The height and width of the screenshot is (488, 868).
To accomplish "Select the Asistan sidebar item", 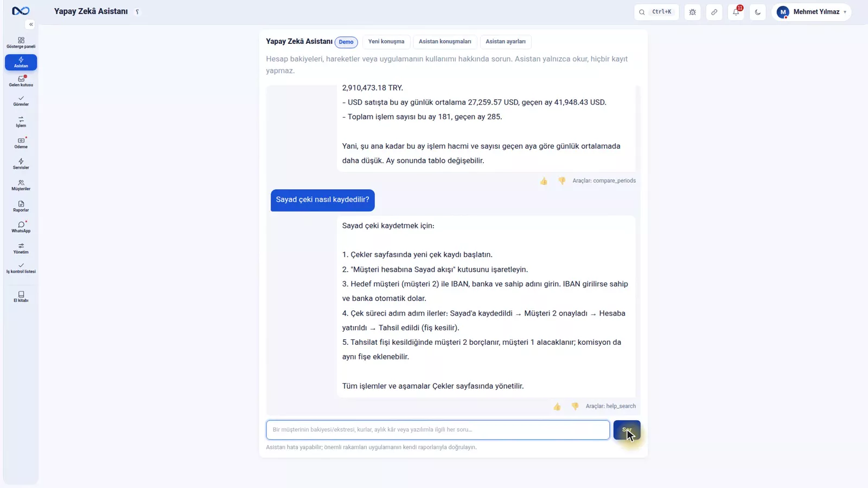I will click(21, 62).
